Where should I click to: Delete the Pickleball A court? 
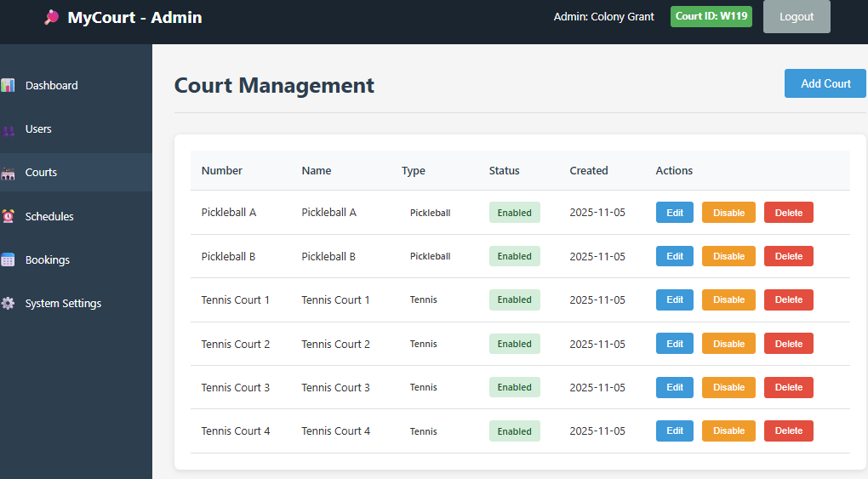[x=789, y=213]
